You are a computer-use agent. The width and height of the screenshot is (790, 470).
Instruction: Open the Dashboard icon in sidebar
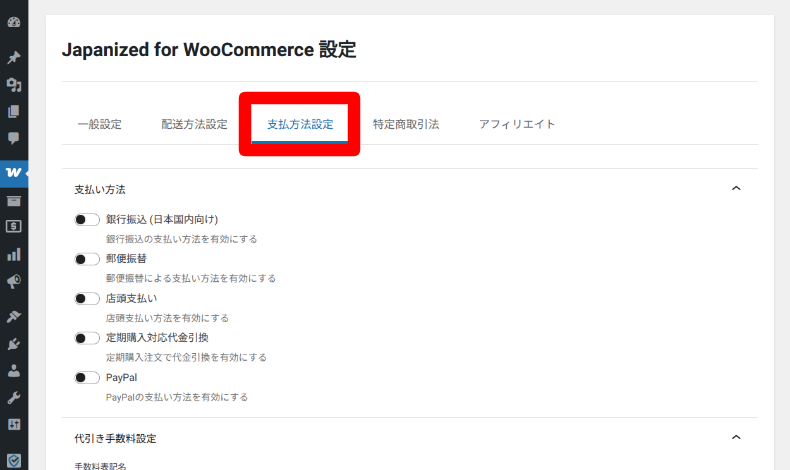click(x=14, y=22)
